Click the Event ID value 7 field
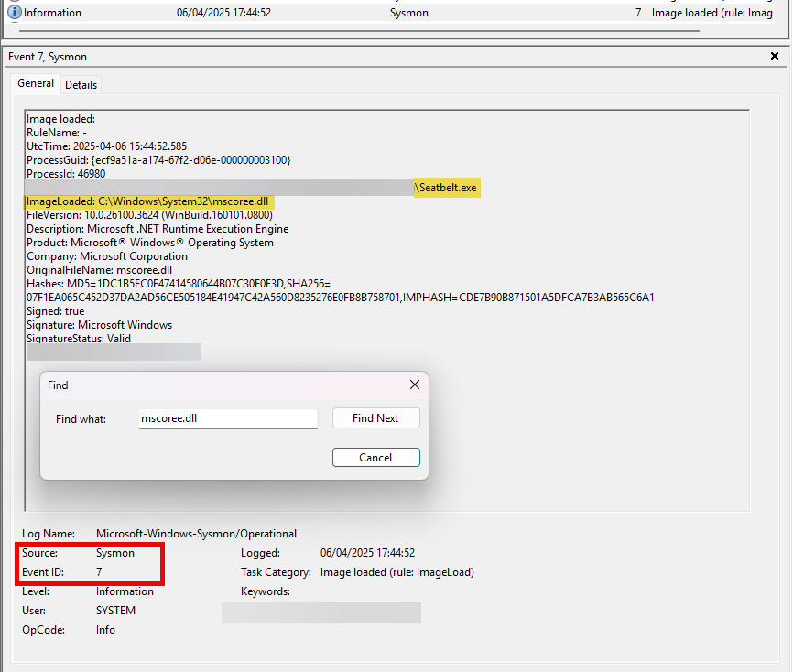Viewport: 793px width, 672px height. [x=99, y=572]
